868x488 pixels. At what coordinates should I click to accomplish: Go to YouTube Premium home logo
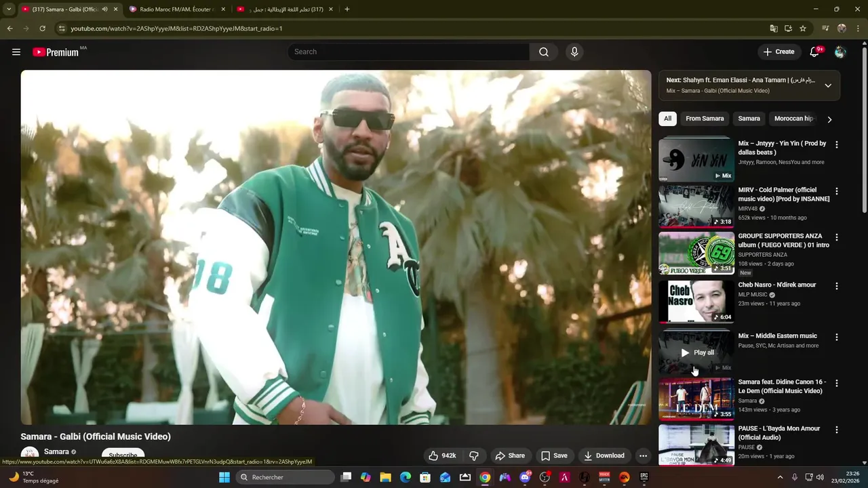pyautogui.click(x=56, y=52)
